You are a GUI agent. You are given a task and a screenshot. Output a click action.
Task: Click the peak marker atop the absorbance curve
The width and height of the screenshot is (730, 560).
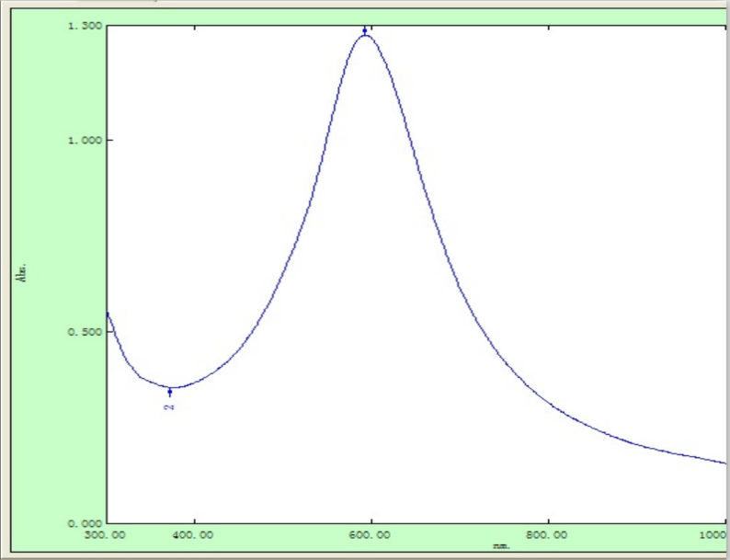pyautogui.click(x=365, y=31)
